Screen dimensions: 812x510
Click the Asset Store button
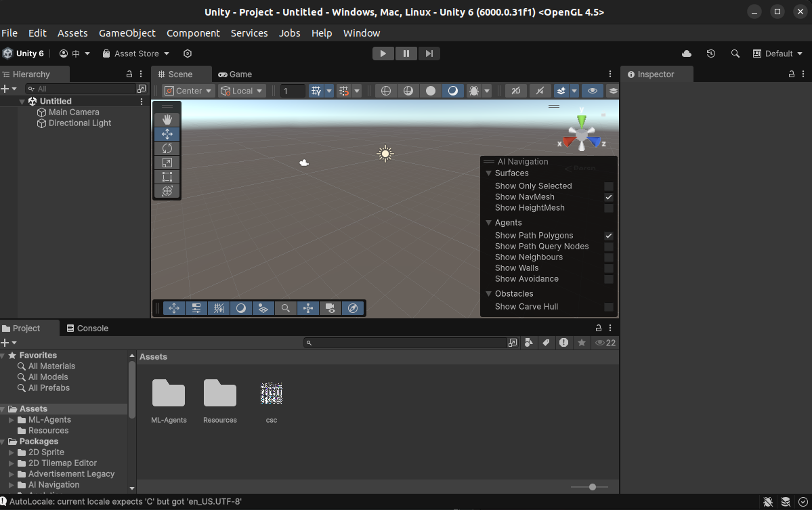[x=135, y=53]
